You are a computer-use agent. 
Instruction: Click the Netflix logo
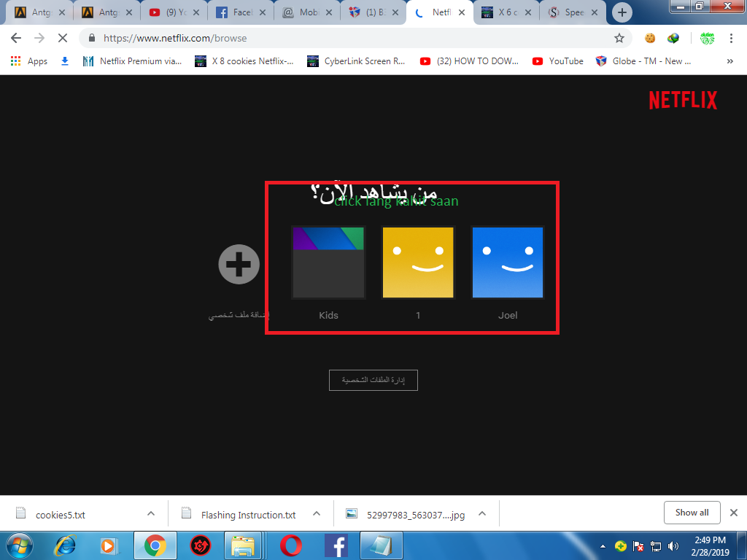tap(683, 100)
